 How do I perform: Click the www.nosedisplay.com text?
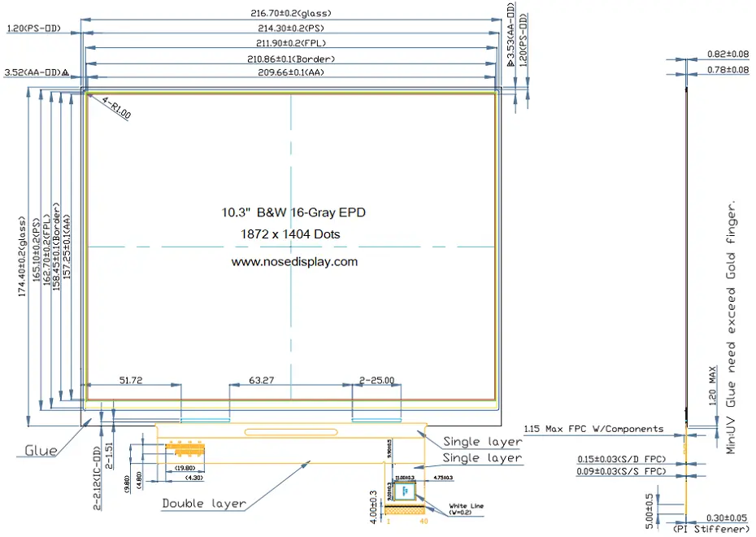tap(294, 262)
